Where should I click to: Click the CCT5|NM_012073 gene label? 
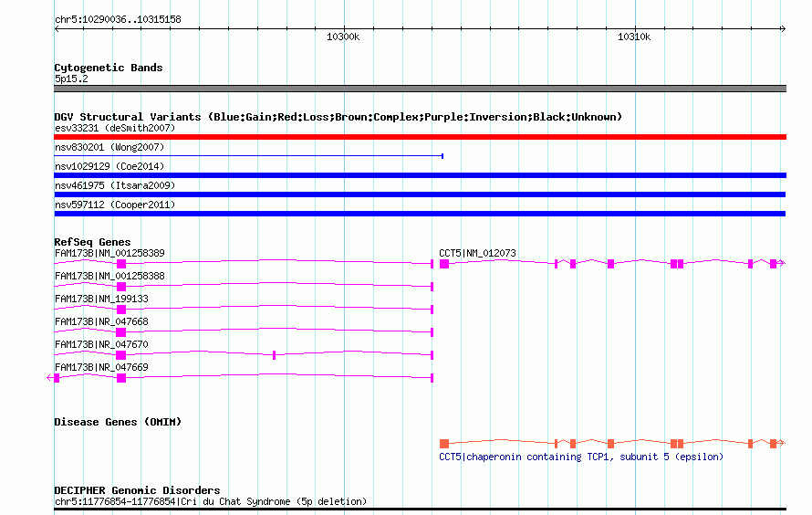(x=477, y=253)
